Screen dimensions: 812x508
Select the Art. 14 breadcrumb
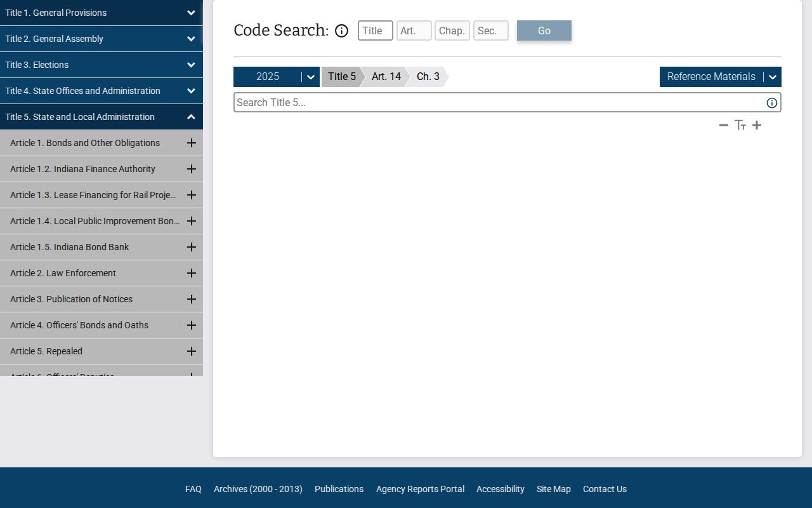[x=386, y=77]
